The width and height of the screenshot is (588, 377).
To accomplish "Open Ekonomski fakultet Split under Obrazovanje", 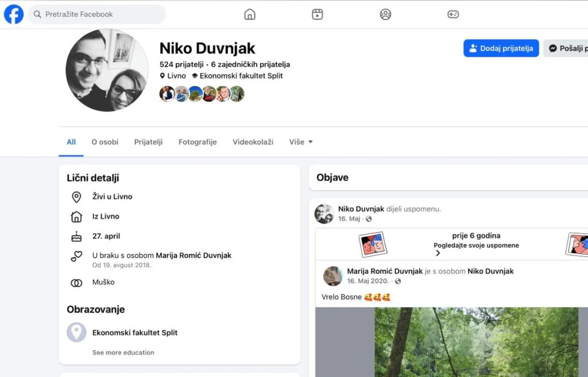I will click(x=135, y=333).
